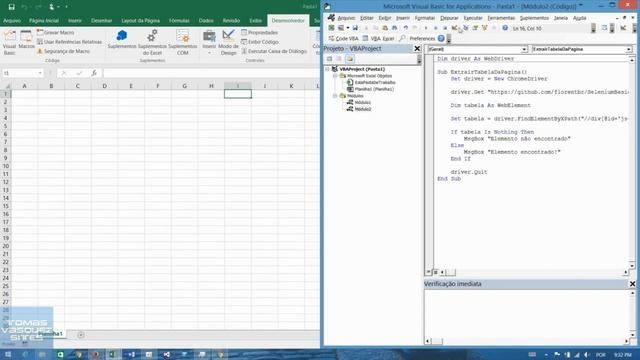Viewport: 640px width, 360px height.
Task: Click Gravar Macro in the ribbon
Action: (x=56, y=32)
